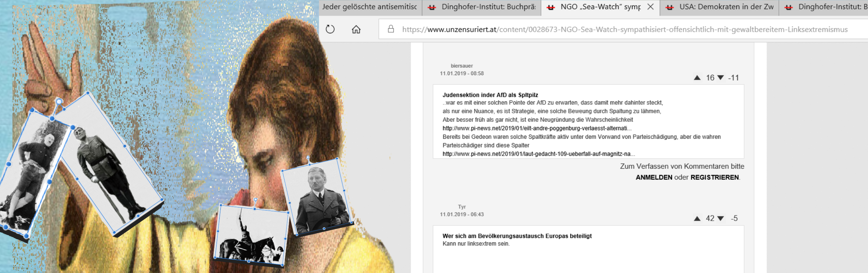Click the home icon in browser toolbar
The height and width of the screenshot is (273, 868).
pyautogui.click(x=356, y=29)
